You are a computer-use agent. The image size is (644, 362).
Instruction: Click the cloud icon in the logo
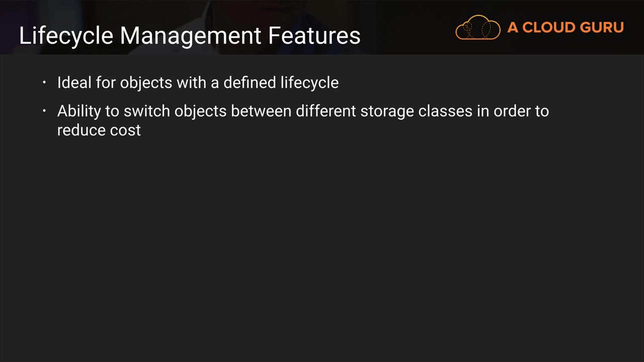click(477, 28)
